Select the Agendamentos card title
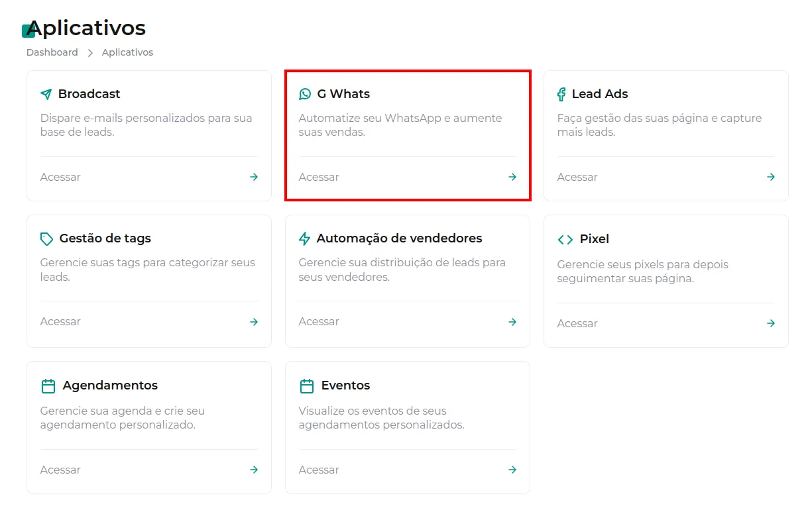This screenshot has height=516, width=812. (110, 386)
